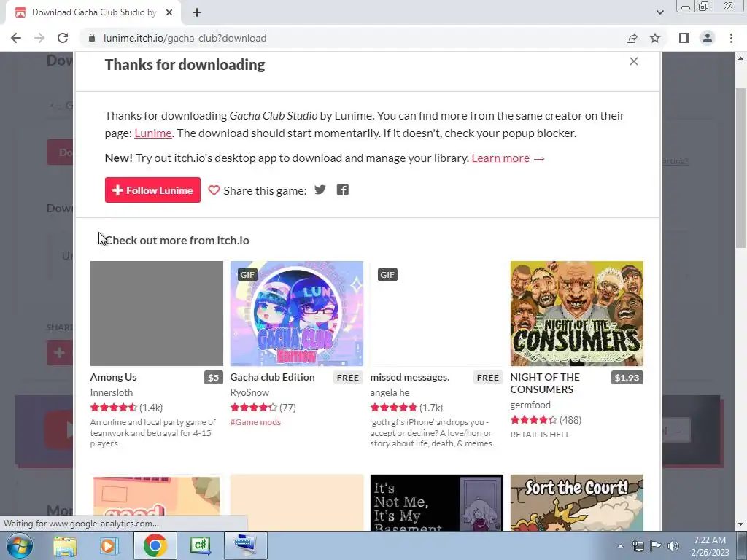Open NIGHT OF THE CONSUMERS title link

(x=545, y=384)
